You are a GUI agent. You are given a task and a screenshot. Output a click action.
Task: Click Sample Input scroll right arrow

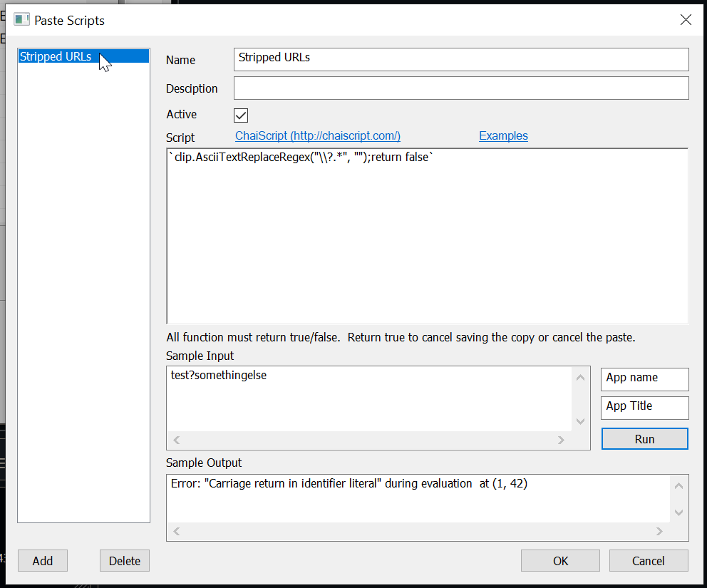click(x=561, y=440)
